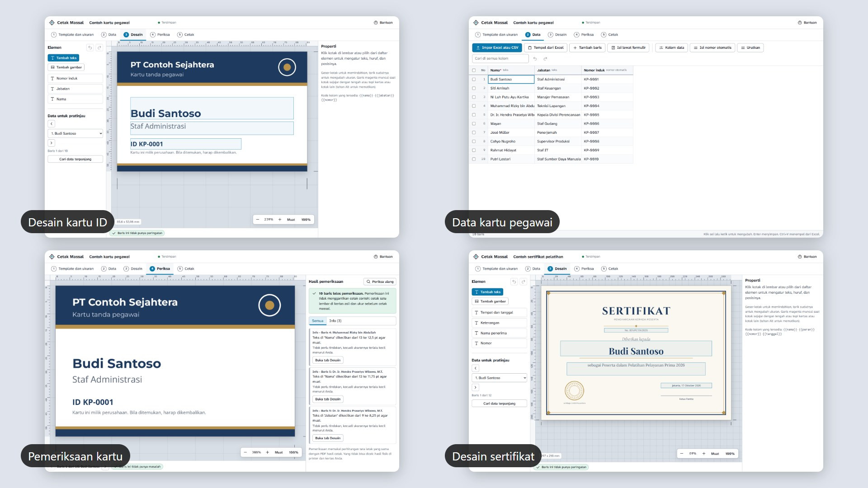The image size is (868, 488).
Task: Zoom in the Desain sertifikat canvas
Action: [x=704, y=454]
